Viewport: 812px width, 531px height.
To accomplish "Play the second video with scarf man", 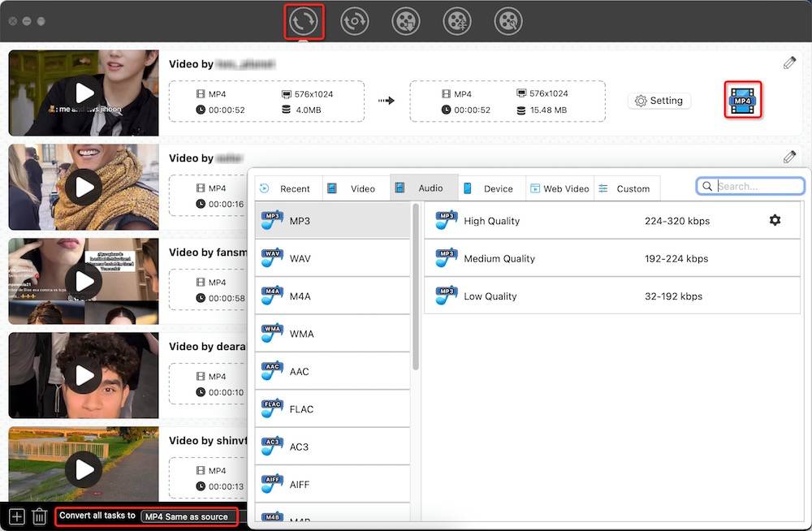I will point(84,187).
